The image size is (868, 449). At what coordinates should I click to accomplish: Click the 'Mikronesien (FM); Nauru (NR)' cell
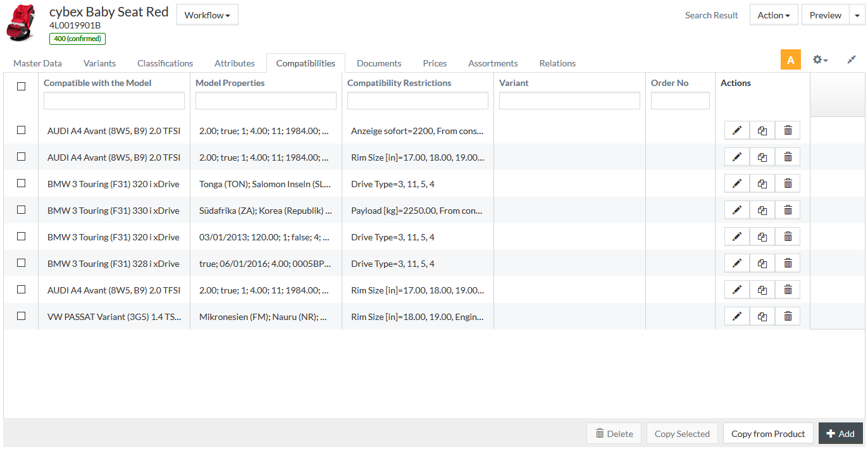266,317
